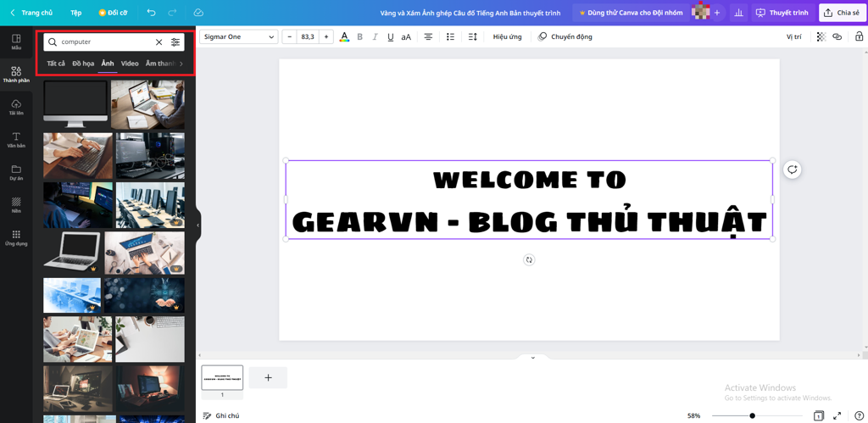Viewport: 868px width, 423px height.
Task: Open the Tệp file menu
Action: [76, 13]
